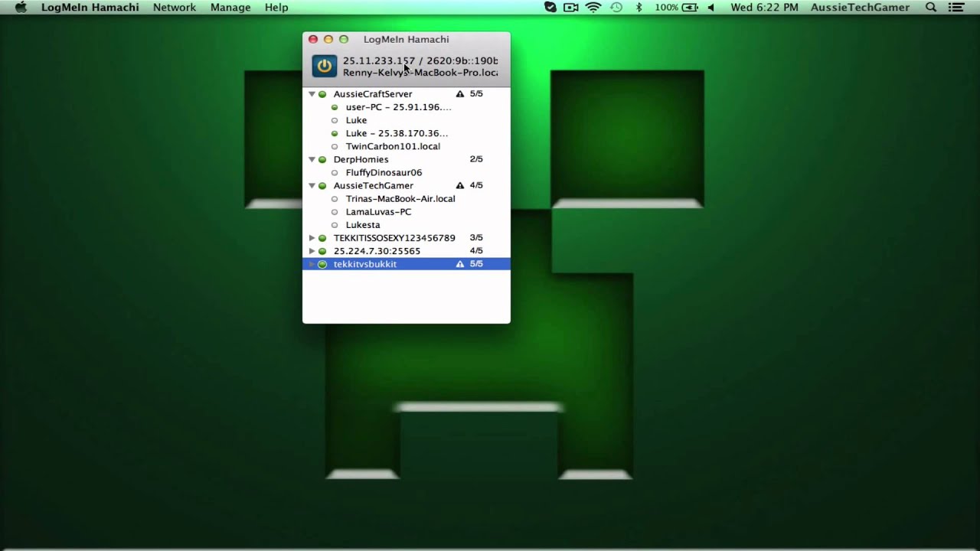This screenshot has width=980, height=551.
Task: Click the Bluetooth menu bar icon
Action: coord(639,7)
